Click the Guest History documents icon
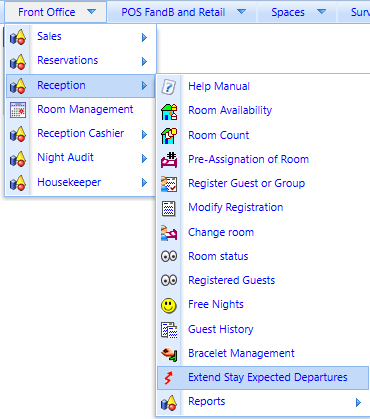 [x=169, y=330]
